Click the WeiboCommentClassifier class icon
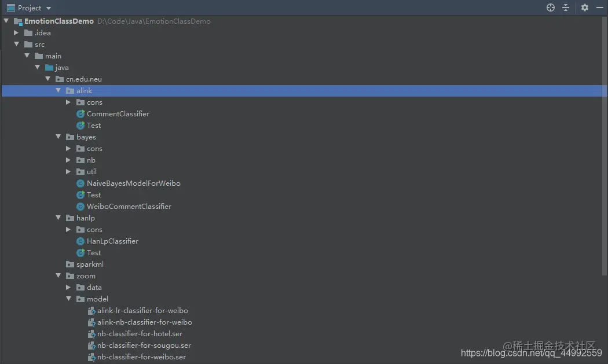608x364 pixels. [x=80, y=206]
